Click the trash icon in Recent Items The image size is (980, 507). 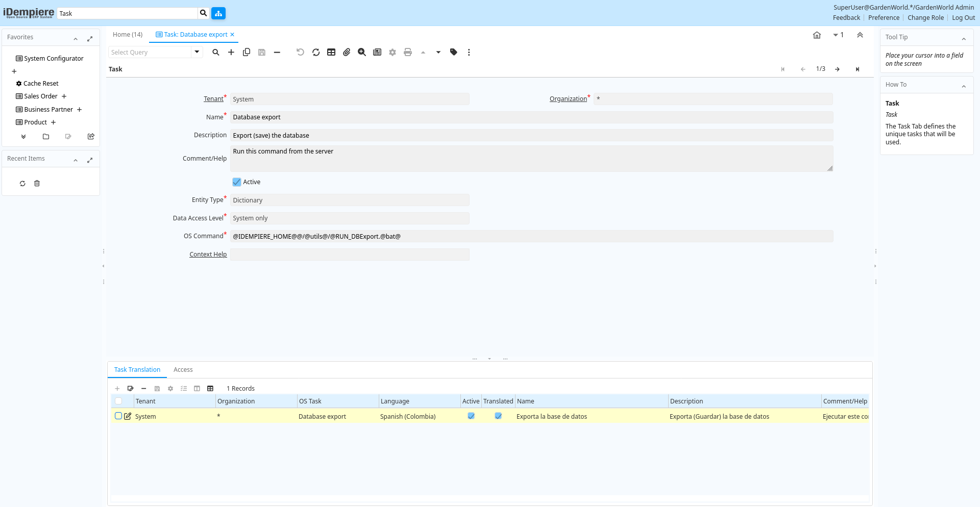click(x=37, y=184)
